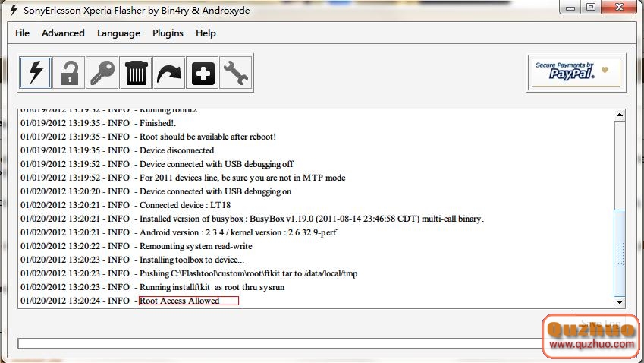Click the bootloader unlock padlock icon
The width and height of the screenshot is (644, 363).
point(69,73)
